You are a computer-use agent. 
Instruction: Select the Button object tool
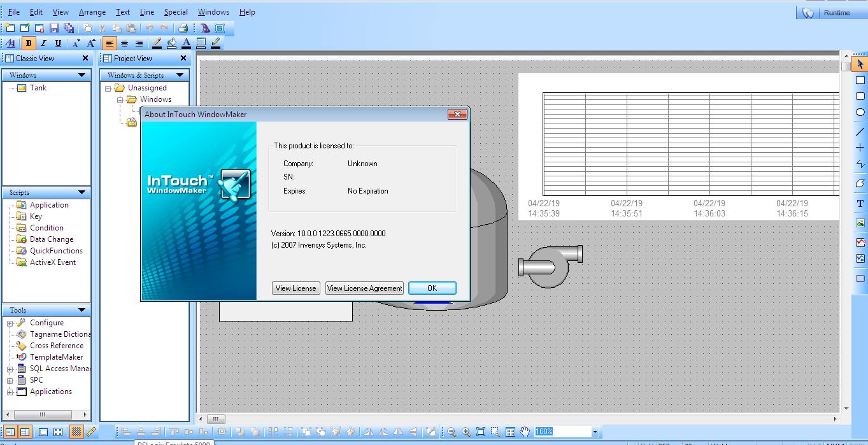pyautogui.click(x=860, y=278)
